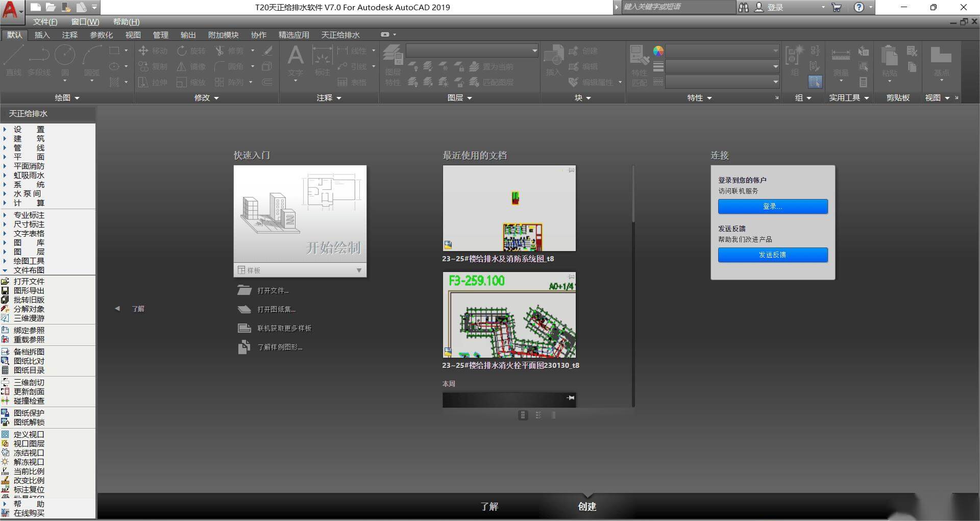Switch recent documents to medium list view
980x521 pixels.
(x=538, y=415)
